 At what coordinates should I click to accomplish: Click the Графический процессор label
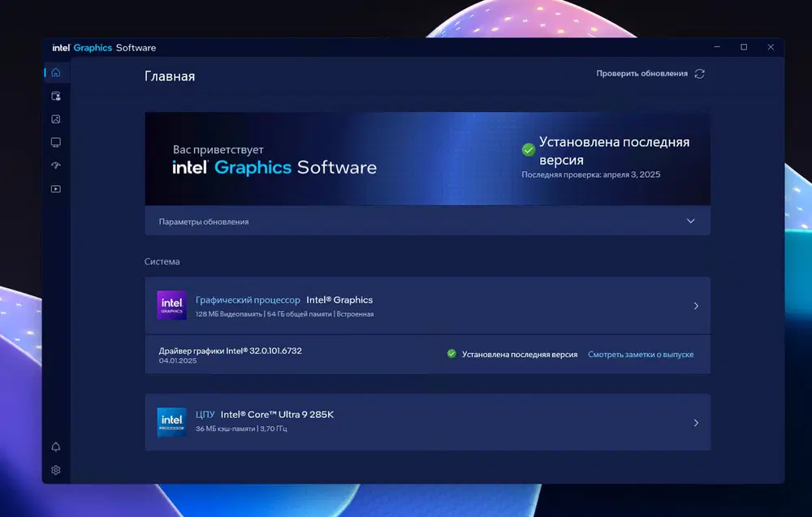(248, 300)
